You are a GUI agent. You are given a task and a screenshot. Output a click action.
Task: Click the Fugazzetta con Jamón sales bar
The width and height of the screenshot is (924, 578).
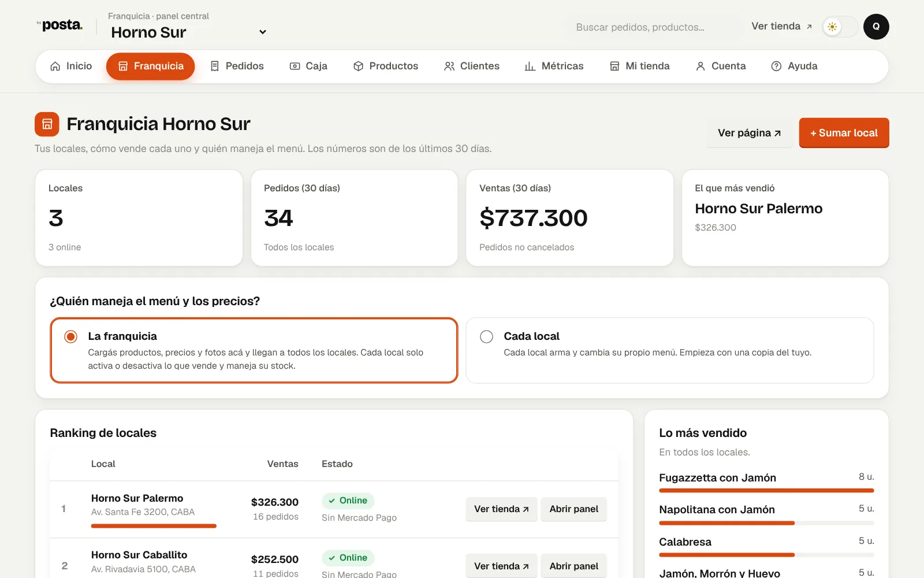pos(766,491)
